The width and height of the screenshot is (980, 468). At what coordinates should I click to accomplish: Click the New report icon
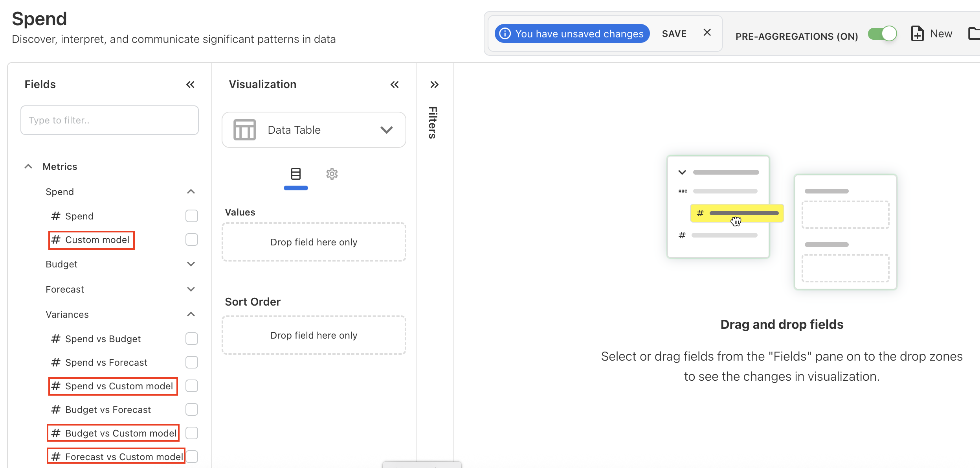[918, 34]
